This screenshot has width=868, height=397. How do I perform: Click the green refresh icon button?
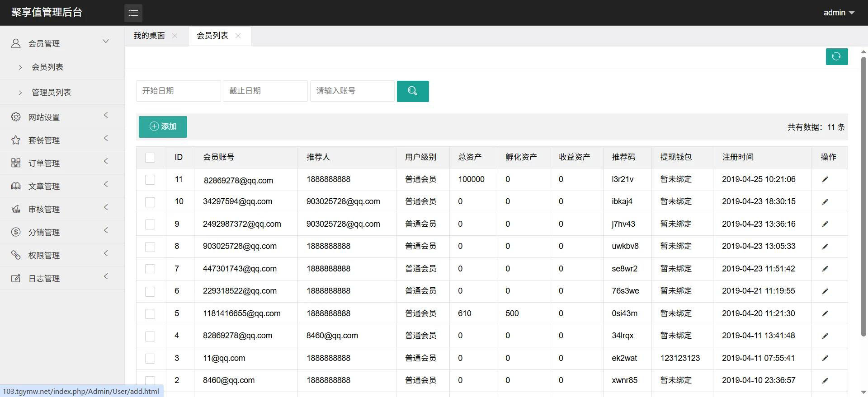tap(836, 56)
